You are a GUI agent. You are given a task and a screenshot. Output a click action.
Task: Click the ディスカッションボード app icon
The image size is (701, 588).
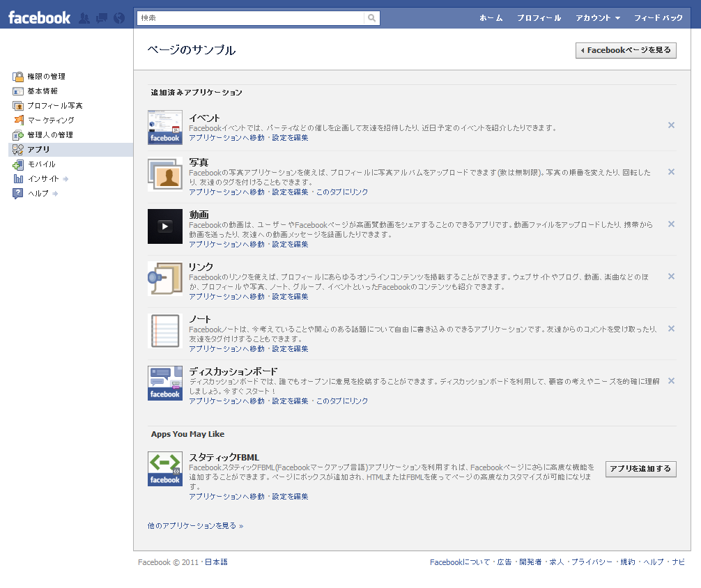click(165, 383)
